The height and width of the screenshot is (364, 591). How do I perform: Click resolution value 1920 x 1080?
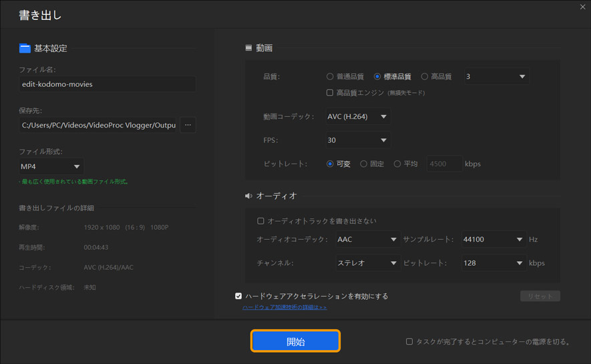tap(102, 227)
